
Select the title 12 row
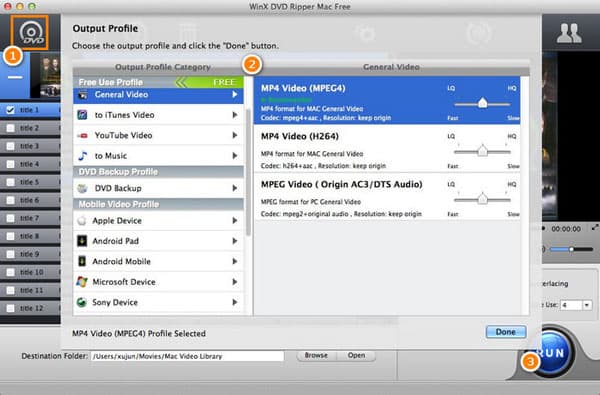pyautogui.click(x=30, y=308)
